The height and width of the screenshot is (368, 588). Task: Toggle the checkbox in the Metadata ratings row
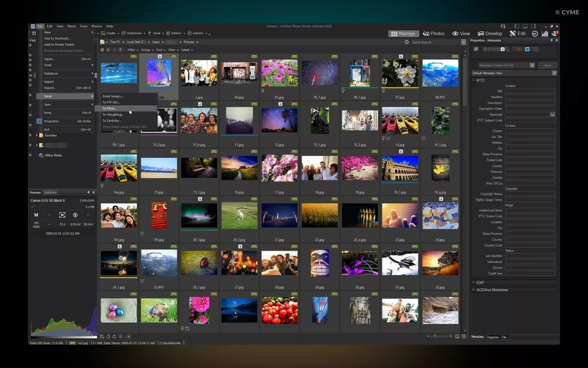[x=476, y=49]
